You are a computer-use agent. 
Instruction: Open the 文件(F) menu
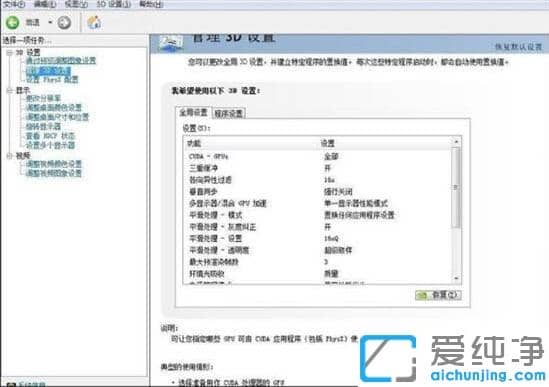coord(14,4)
